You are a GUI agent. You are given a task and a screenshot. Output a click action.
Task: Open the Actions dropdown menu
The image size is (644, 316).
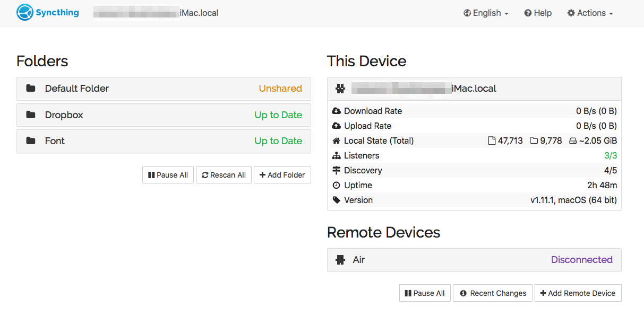pos(590,13)
